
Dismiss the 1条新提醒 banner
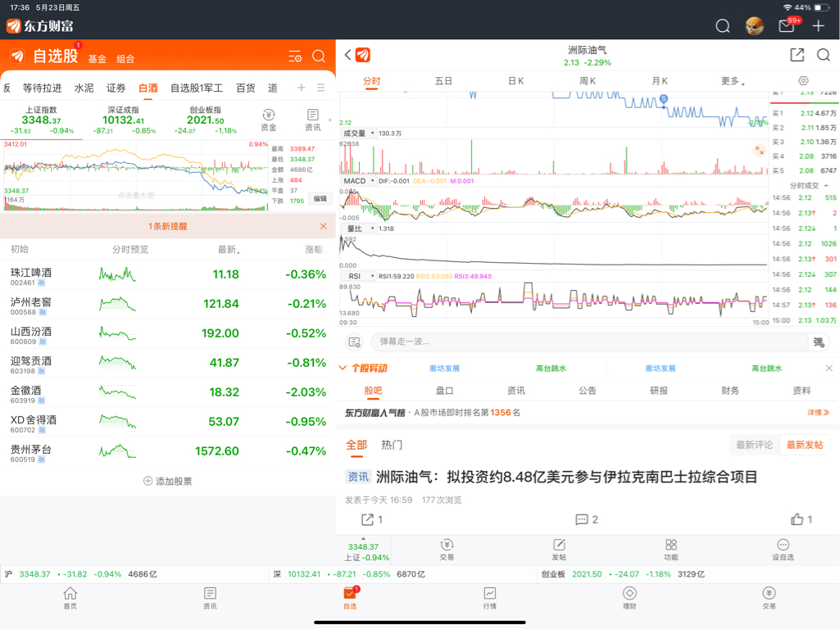pyautogui.click(x=323, y=226)
